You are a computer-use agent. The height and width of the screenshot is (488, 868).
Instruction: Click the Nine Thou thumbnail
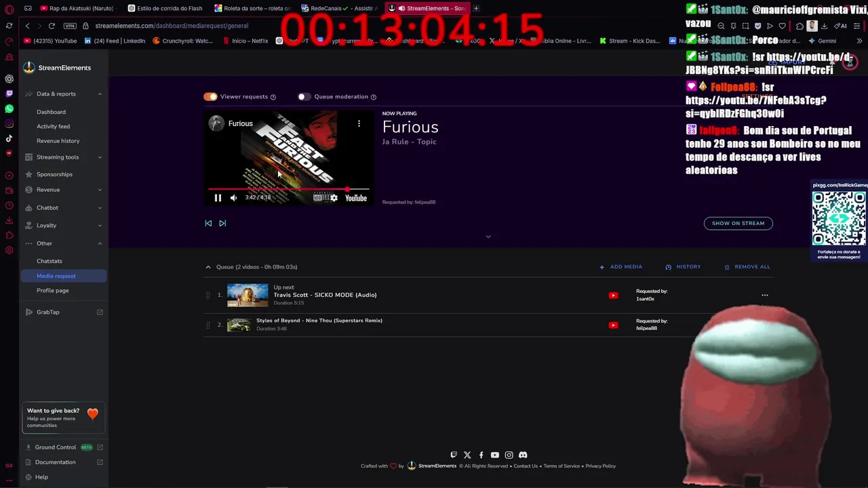pos(239,325)
